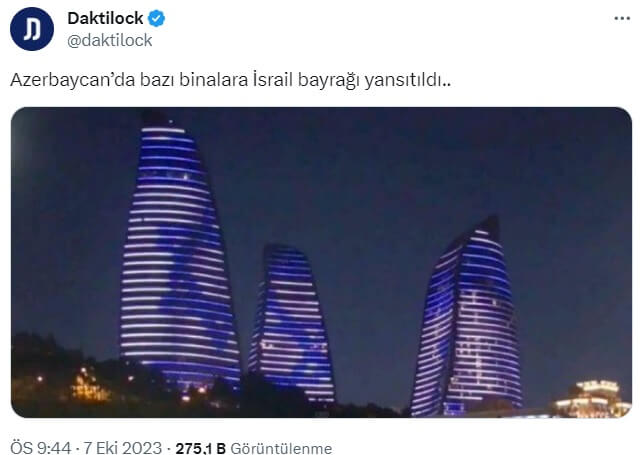The height and width of the screenshot is (455, 641).
Task: Visit the @daktilock handle link
Action: pos(110,40)
